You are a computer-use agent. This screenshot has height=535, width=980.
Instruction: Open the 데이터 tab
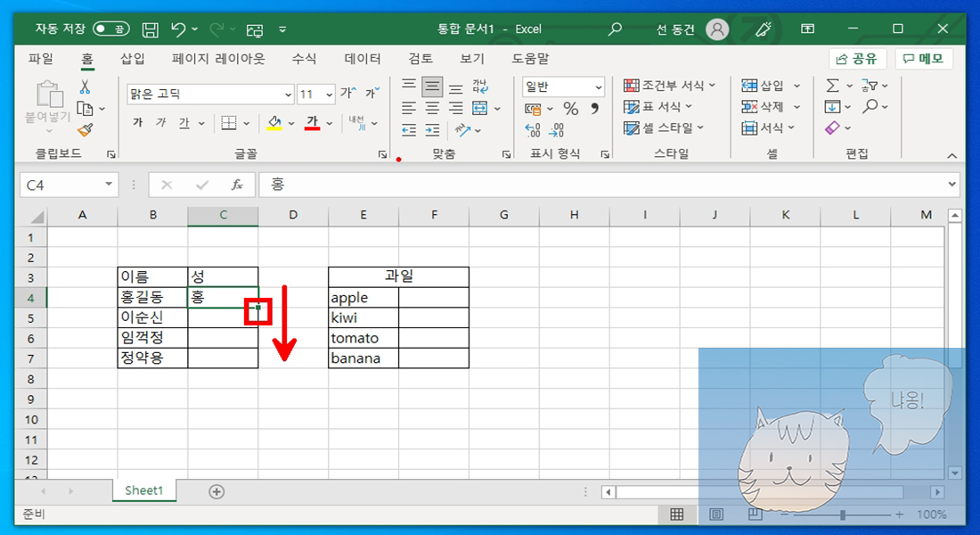(363, 59)
